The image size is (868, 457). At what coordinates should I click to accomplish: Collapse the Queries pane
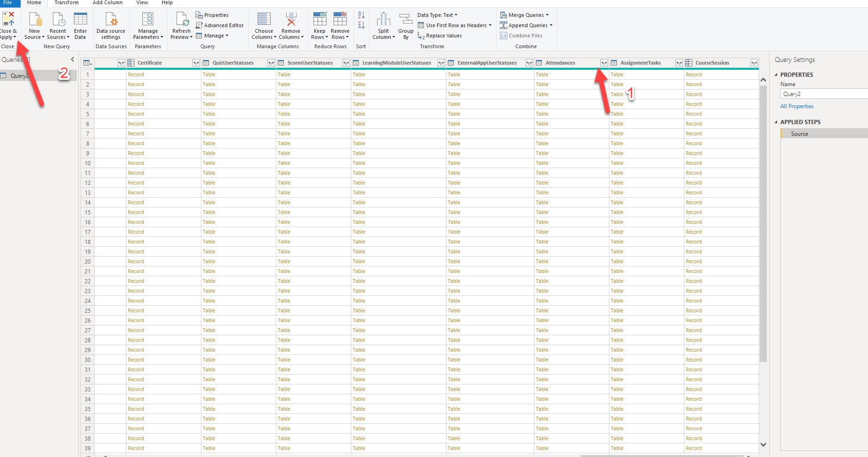73,59
